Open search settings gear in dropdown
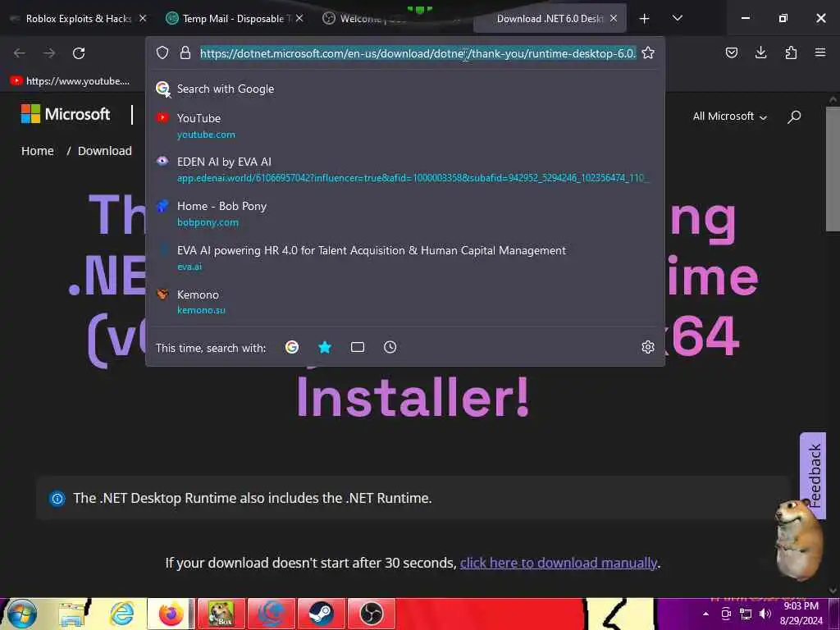Image resolution: width=840 pixels, height=630 pixels. point(648,347)
